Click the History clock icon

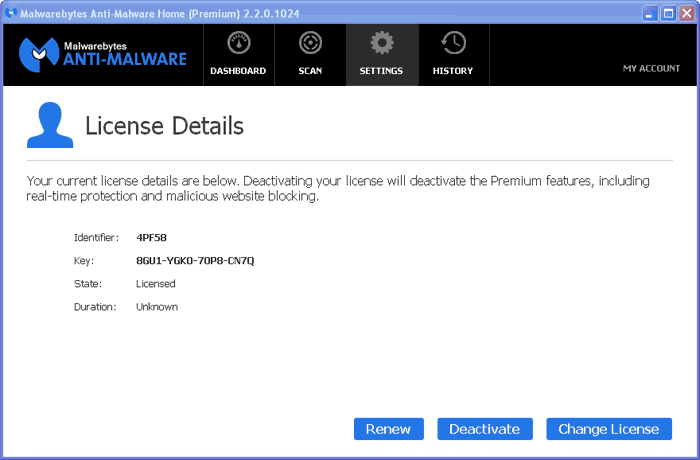point(454,43)
